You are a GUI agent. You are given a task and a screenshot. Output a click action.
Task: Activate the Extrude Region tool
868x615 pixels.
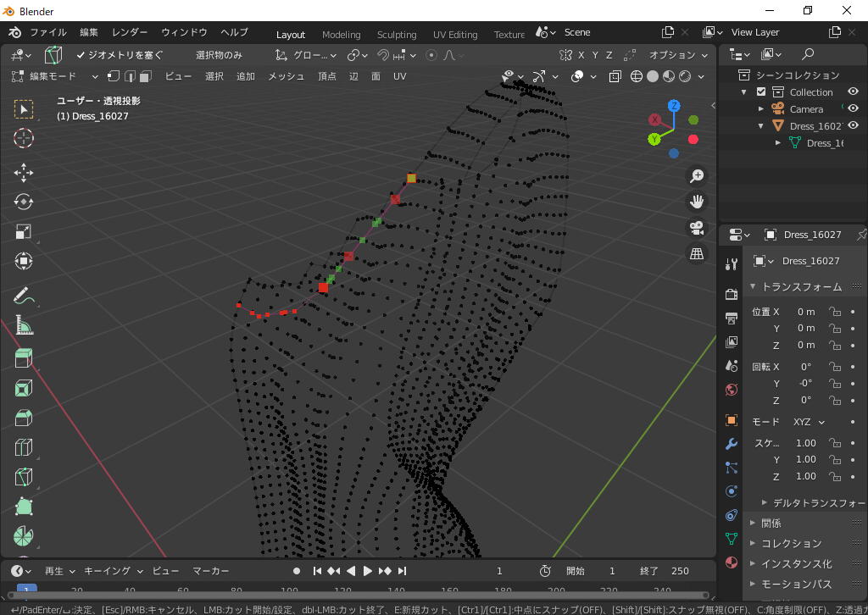23,358
